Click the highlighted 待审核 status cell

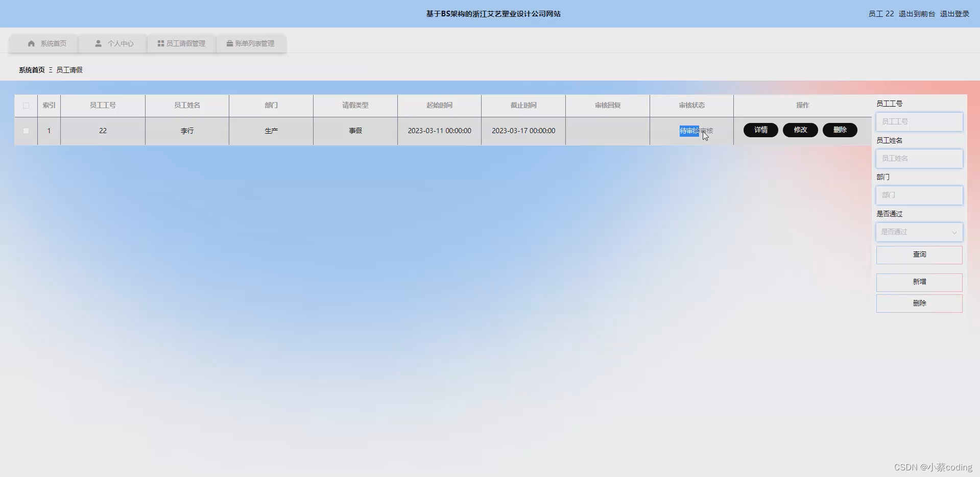coord(689,131)
